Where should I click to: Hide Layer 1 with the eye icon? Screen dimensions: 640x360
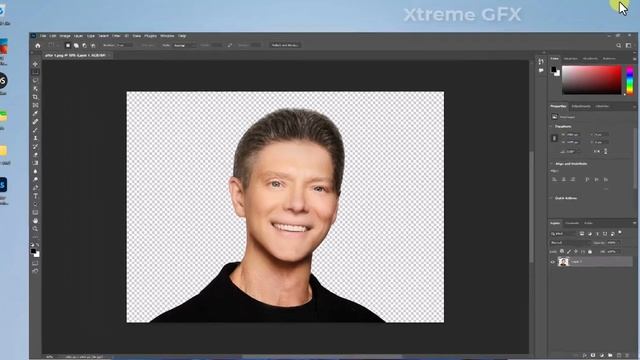click(553, 262)
